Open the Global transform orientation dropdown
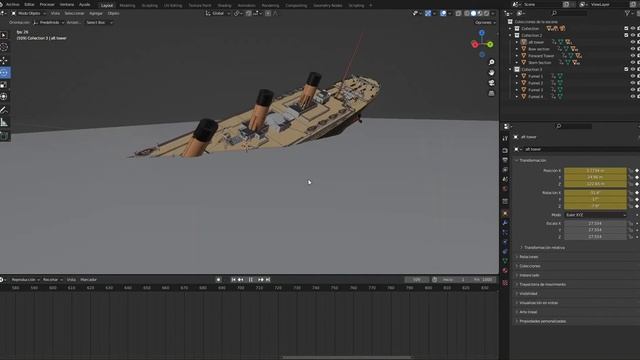 click(218, 13)
